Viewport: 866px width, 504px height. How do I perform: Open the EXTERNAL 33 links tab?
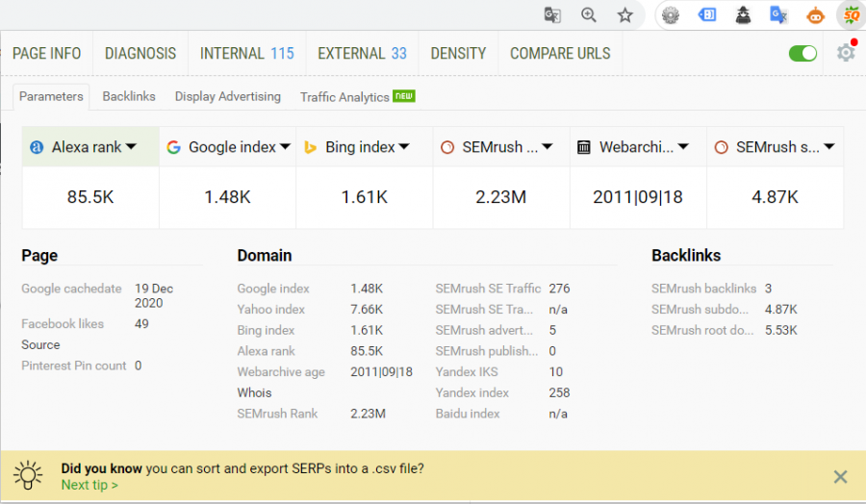coord(362,54)
